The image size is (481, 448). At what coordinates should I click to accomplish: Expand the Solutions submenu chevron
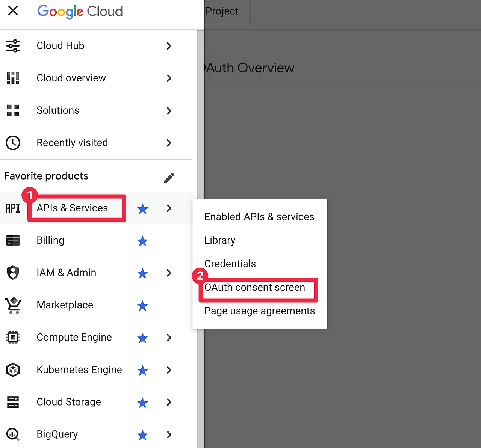tap(169, 111)
